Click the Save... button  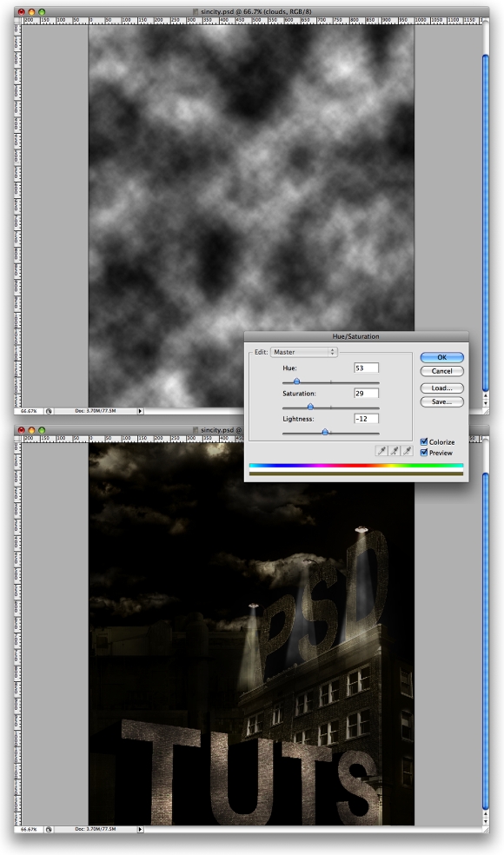click(x=441, y=402)
